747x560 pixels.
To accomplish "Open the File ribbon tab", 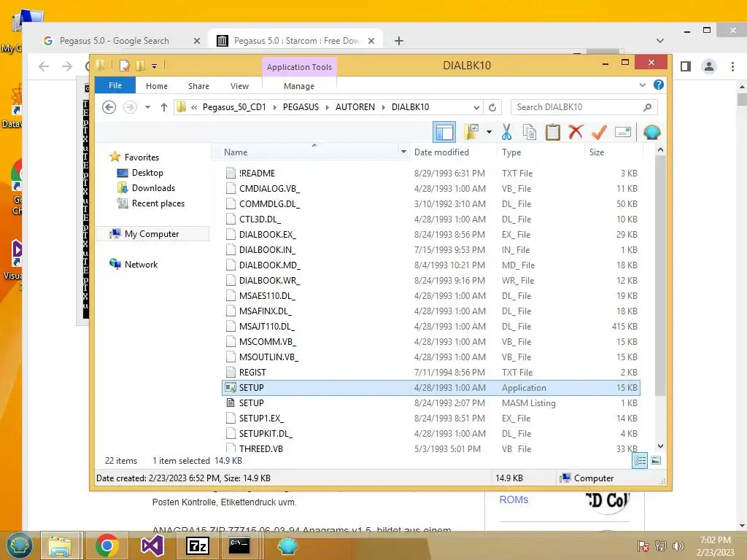I will coord(115,86).
